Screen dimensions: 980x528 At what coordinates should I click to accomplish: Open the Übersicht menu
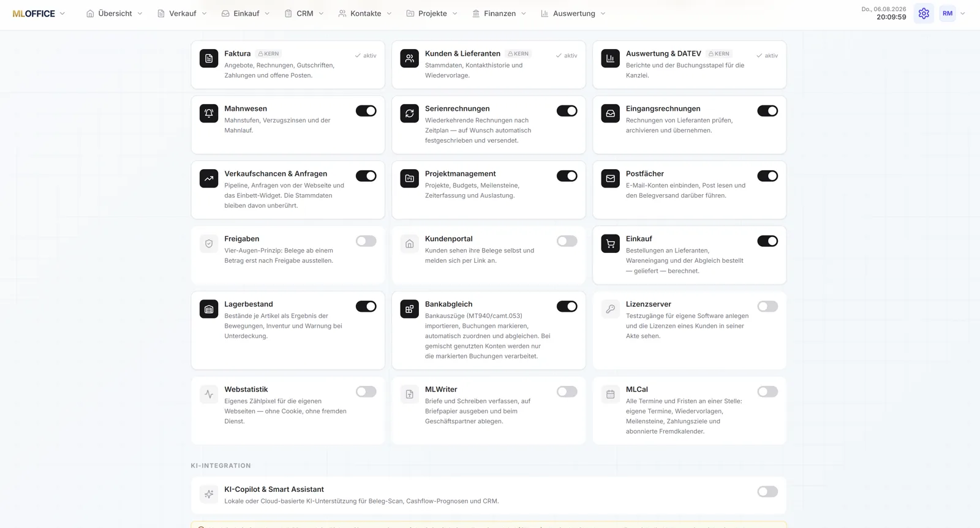pyautogui.click(x=115, y=13)
